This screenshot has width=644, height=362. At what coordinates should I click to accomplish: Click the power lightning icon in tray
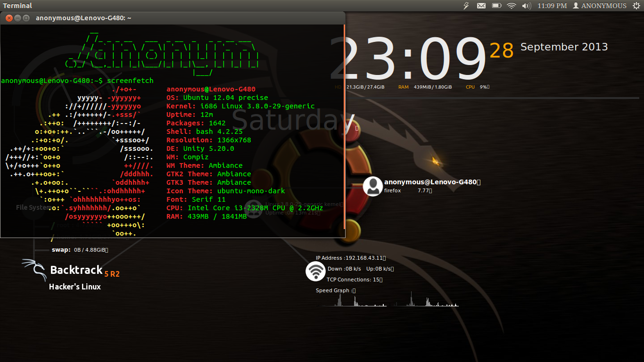(466, 6)
